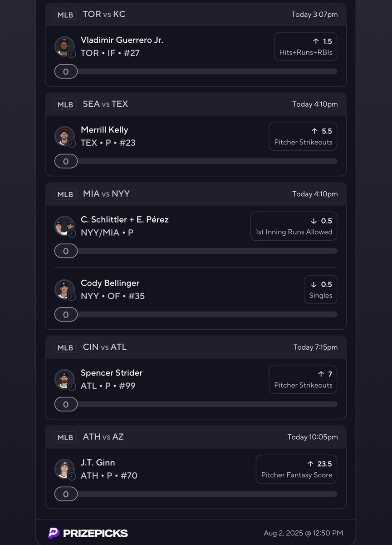
Task: Open the MIA vs NYY game header
Action: 196,194
